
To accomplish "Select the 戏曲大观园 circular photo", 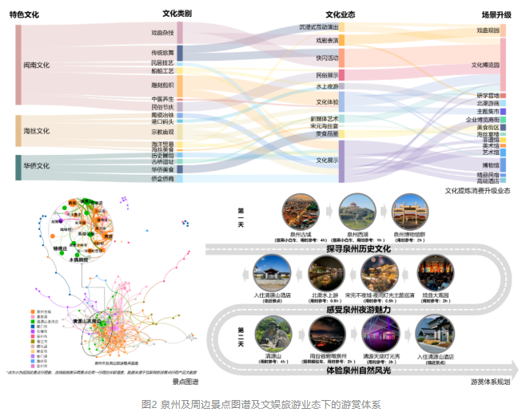I will pos(433,273).
